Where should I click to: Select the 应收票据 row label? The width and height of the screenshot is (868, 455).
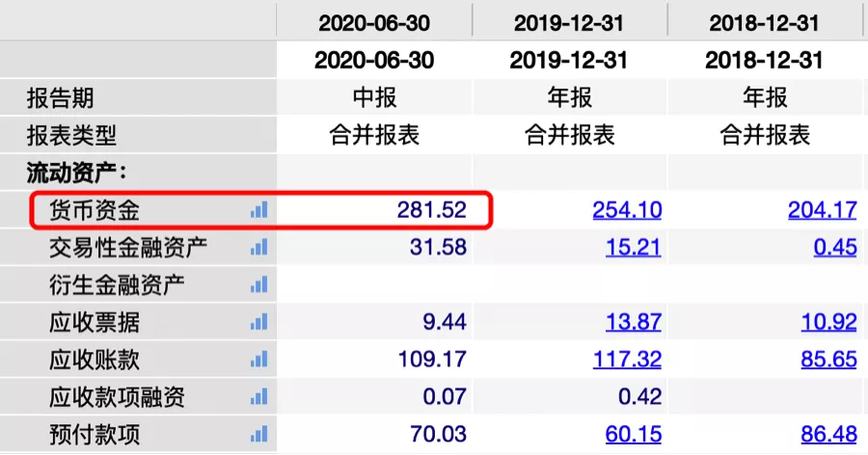(95, 322)
